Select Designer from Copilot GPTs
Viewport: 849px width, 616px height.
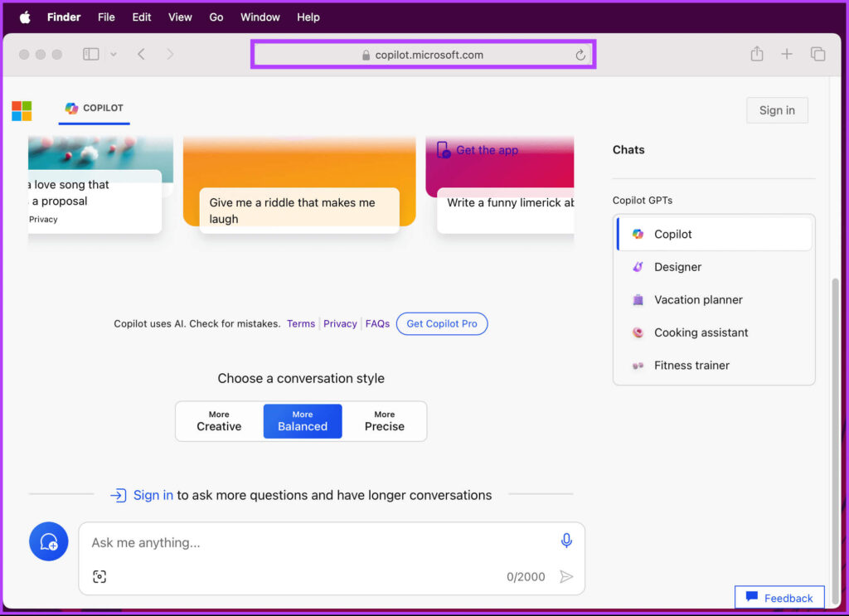tap(677, 267)
